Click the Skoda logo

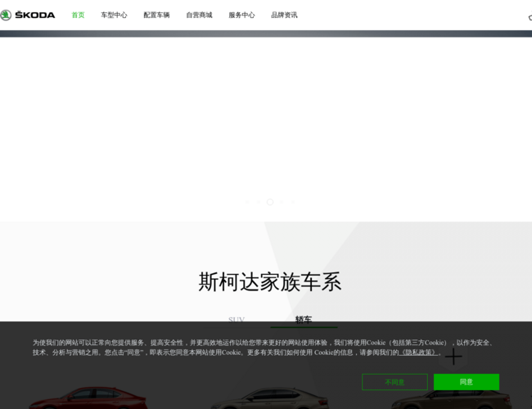[x=28, y=15]
